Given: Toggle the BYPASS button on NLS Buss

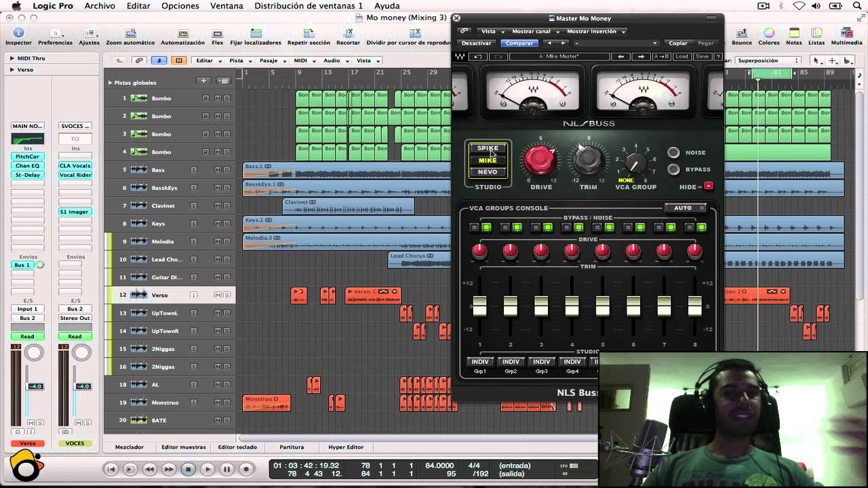Looking at the screenshot, I should [673, 169].
